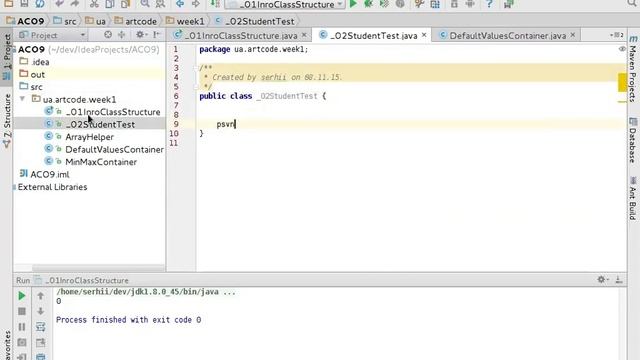Click the week1 breadcrumb in navigation bar
The height and width of the screenshot is (360, 640).
pos(186,21)
